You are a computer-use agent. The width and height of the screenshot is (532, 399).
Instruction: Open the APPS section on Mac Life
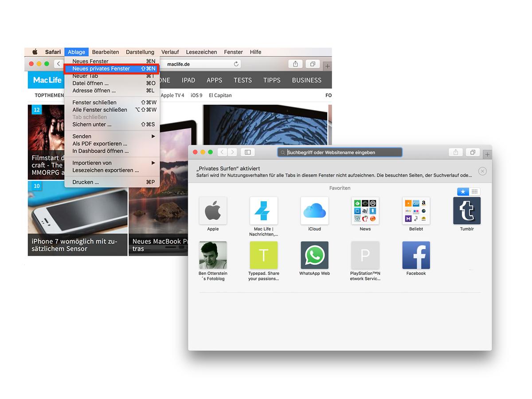point(214,80)
